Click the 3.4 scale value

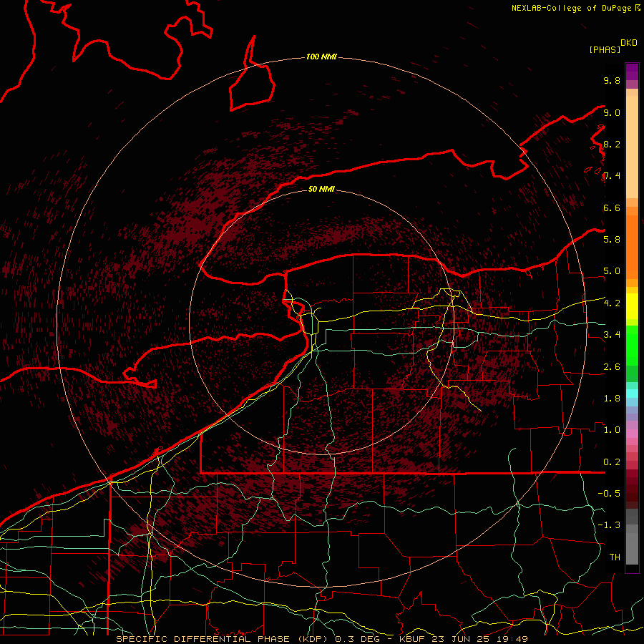coord(612,335)
